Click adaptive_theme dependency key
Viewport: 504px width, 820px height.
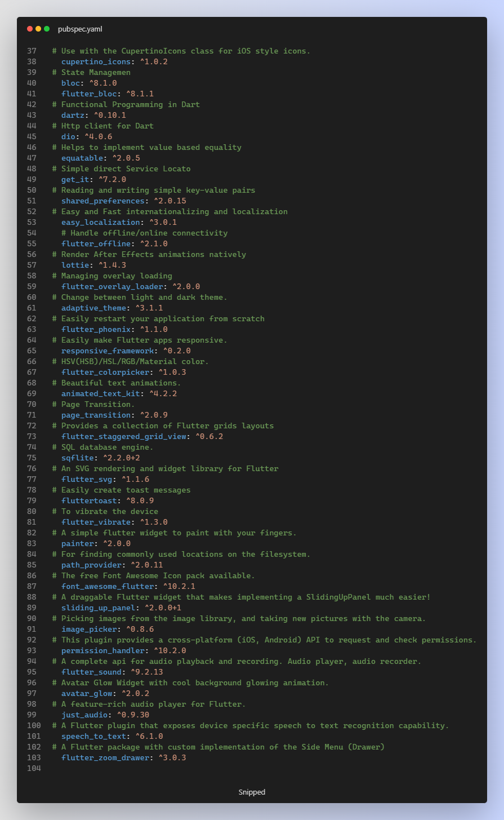coord(93,308)
